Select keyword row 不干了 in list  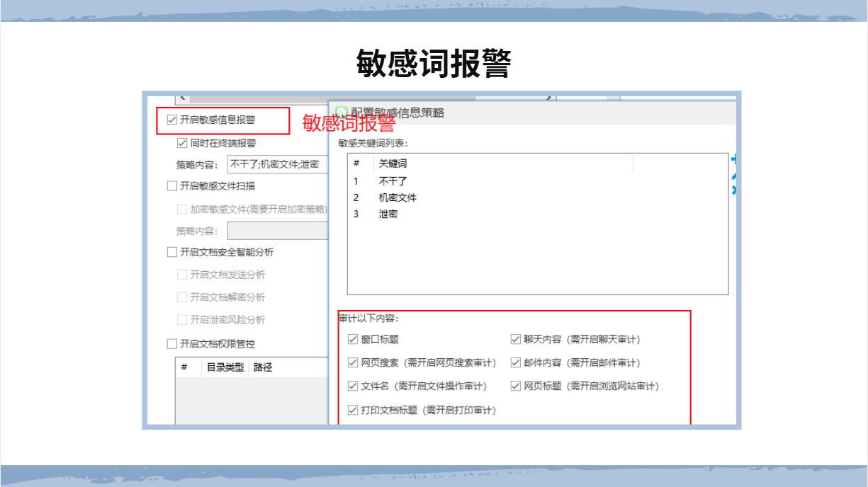(x=393, y=181)
